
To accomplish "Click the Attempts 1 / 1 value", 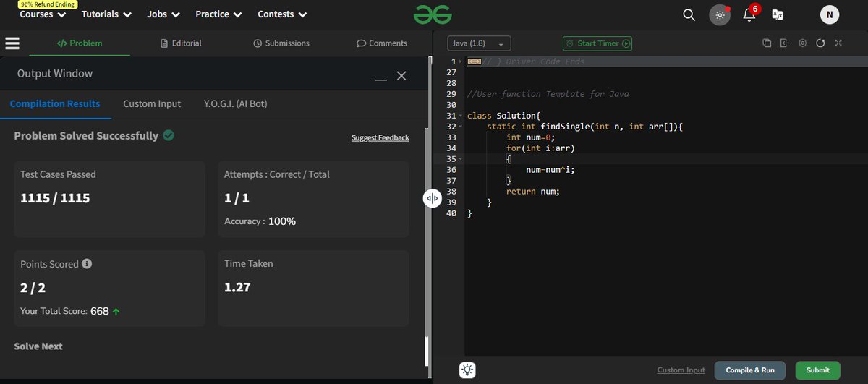I will [237, 197].
